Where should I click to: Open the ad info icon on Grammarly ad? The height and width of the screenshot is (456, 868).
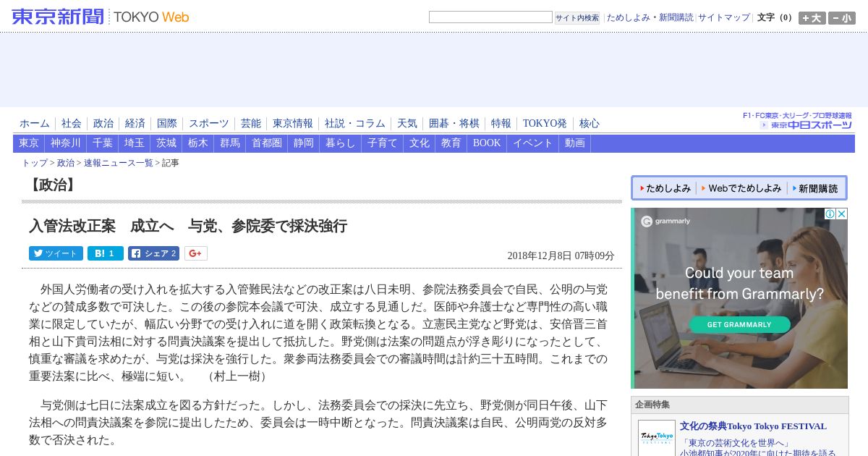pyautogui.click(x=830, y=214)
